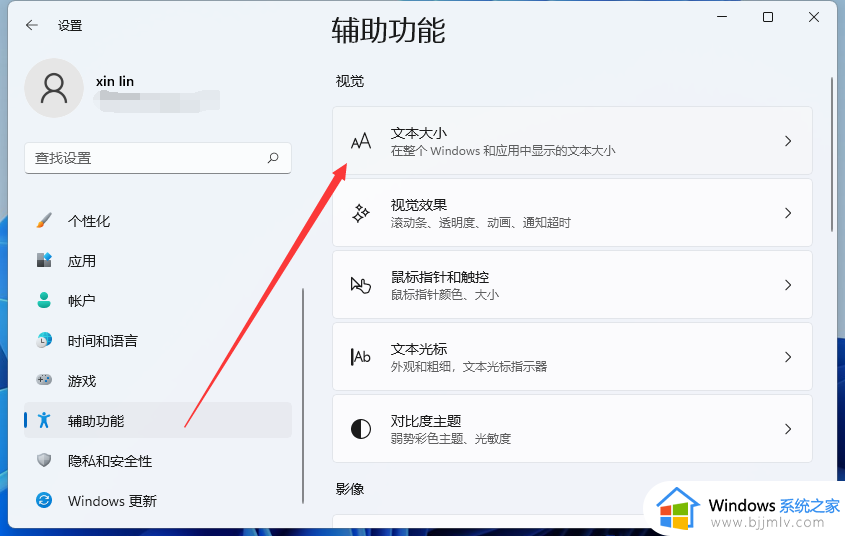Maximize the settings window
845x536 pixels.
pyautogui.click(x=768, y=17)
